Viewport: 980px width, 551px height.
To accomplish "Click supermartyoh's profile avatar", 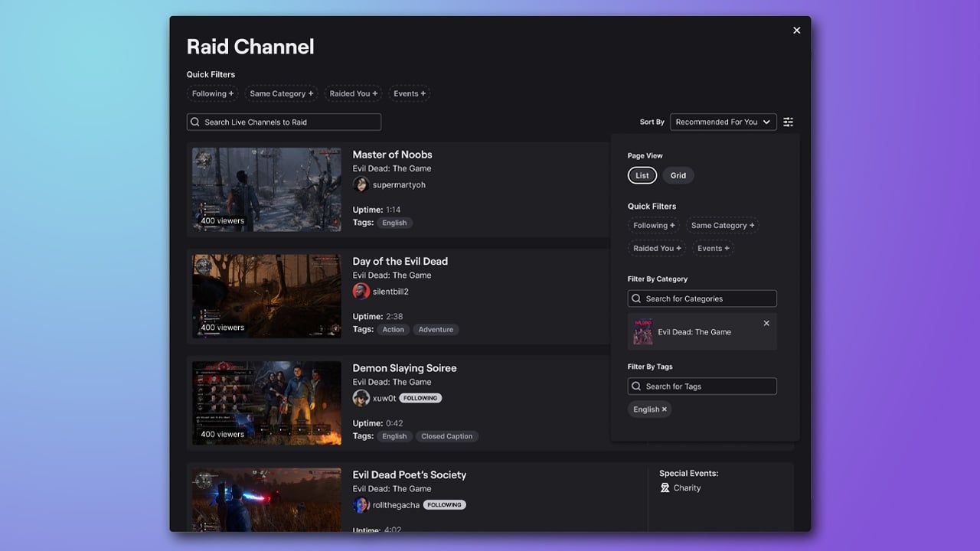I will tap(361, 184).
